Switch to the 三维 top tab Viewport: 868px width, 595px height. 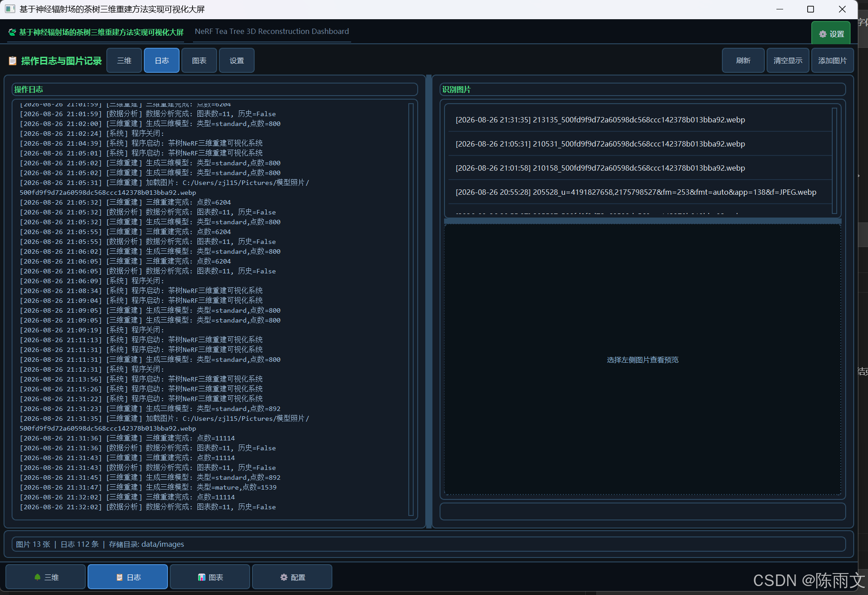[124, 60]
